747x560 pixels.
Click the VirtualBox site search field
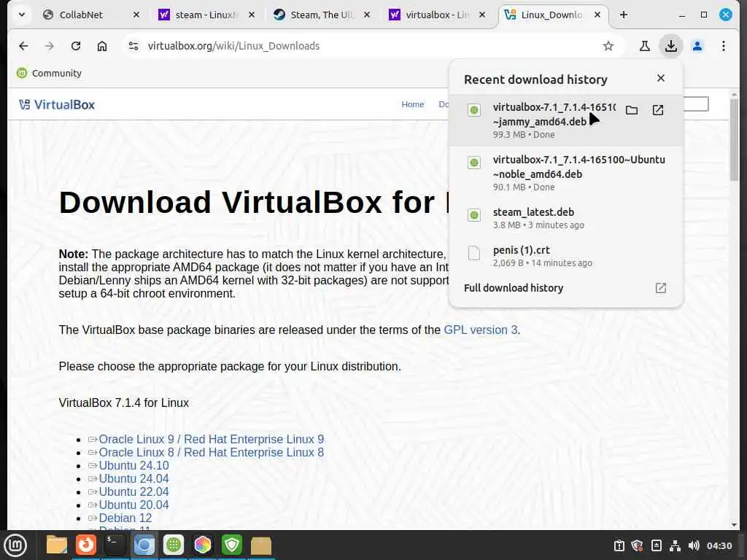[x=695, y=104]
